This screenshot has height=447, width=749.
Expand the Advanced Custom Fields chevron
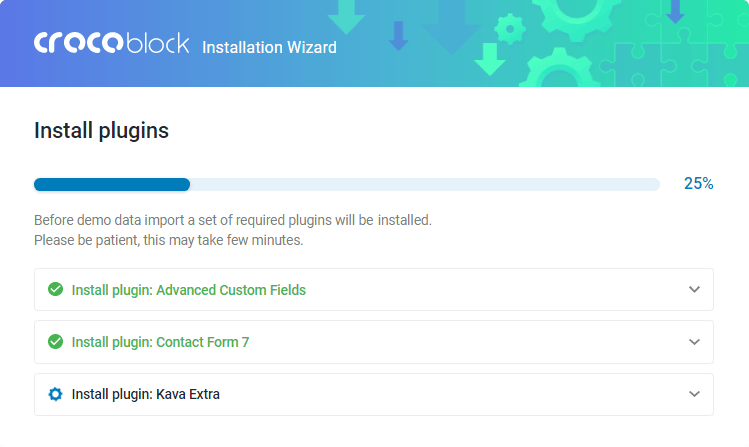[694, 289]
